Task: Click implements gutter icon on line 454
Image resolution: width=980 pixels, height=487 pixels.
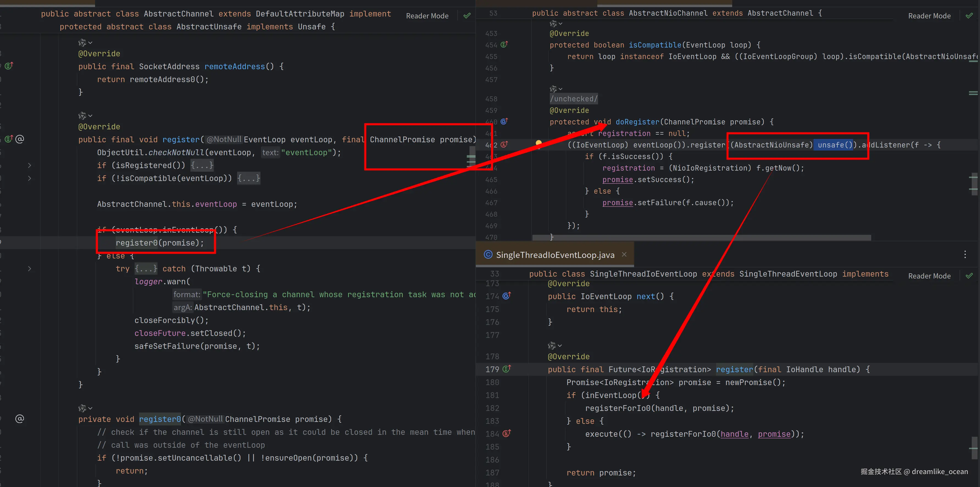Action: pyautogui.click(x=504, y=44)
